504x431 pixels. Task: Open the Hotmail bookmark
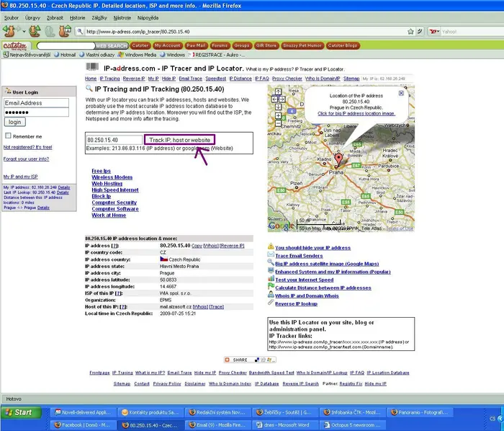click(x=65, y=55)
